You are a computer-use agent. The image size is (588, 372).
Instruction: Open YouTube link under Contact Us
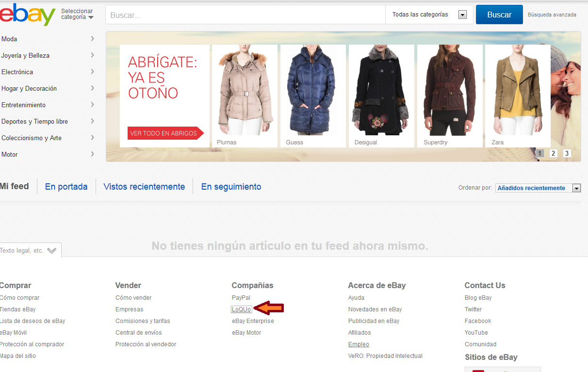coord(476,333)
